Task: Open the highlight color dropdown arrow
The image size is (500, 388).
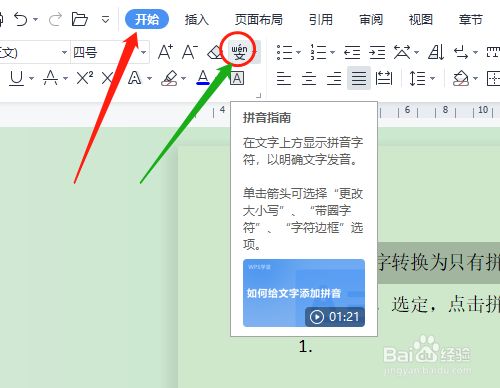Action: coord(183,79)
